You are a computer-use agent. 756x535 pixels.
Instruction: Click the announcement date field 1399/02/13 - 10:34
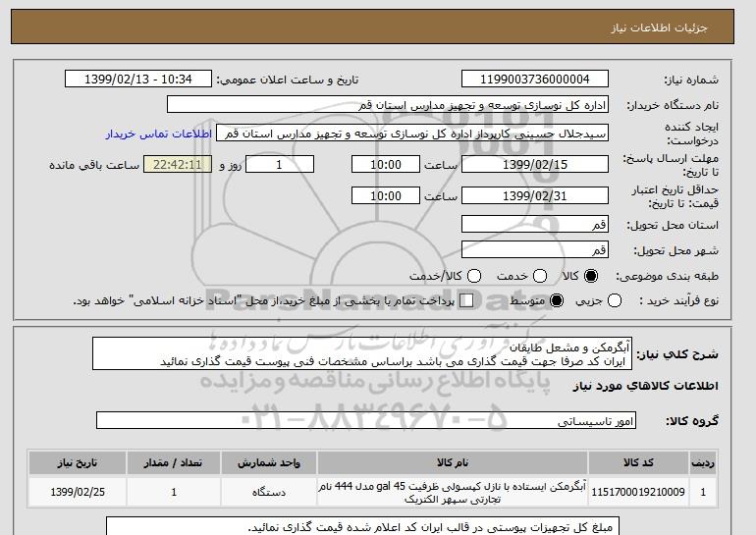(x=138, y=80)
